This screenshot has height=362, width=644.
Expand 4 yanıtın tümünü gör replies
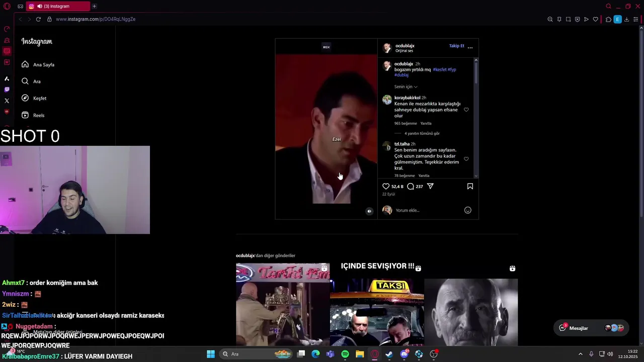tap(422, 133)
